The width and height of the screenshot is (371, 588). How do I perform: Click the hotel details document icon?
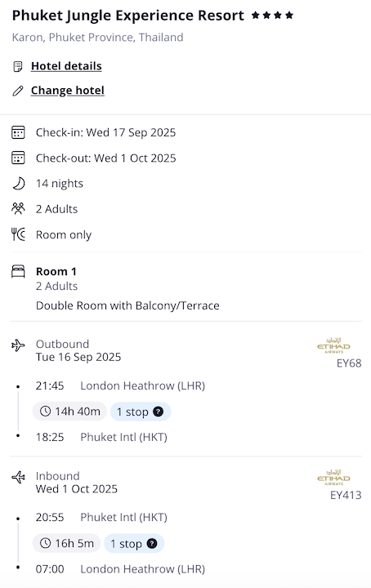tap(18, 66)
